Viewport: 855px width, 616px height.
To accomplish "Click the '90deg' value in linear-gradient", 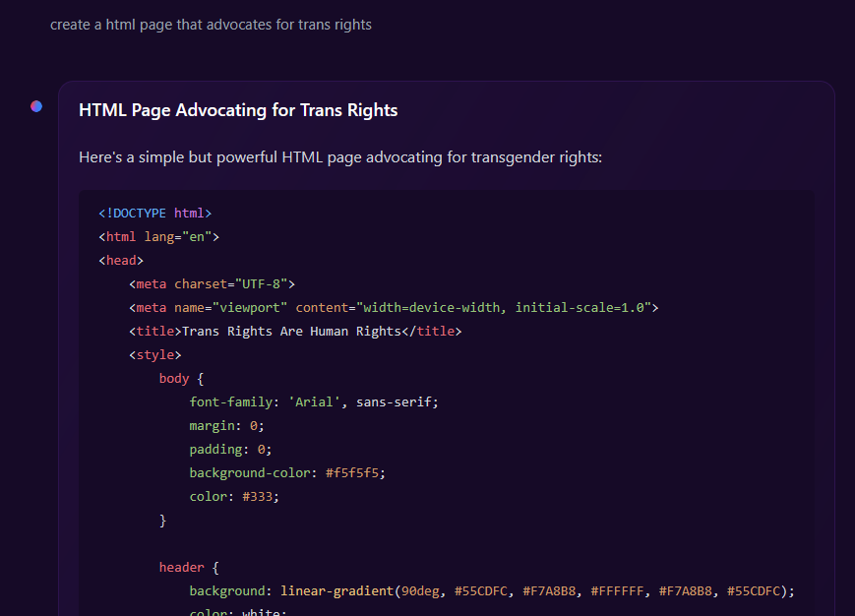I will click(x=420, y=591).
